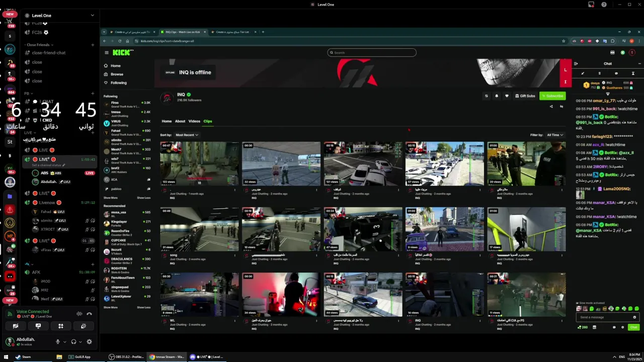
Task: Open the emote picker in Kick chat
Action: 634,317
